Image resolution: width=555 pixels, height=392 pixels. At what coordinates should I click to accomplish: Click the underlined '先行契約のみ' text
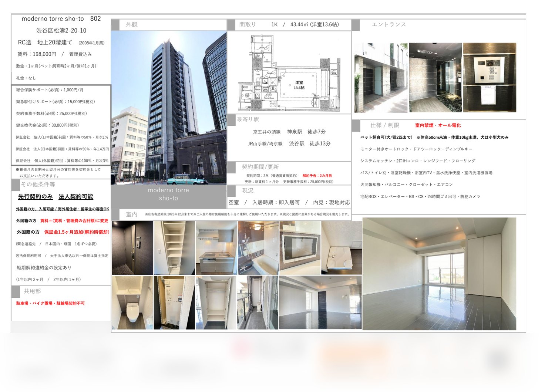point(35,197)
